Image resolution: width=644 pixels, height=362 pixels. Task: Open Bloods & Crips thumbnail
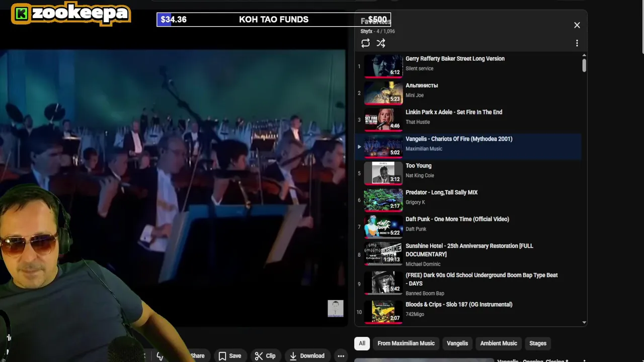point(383,312)
